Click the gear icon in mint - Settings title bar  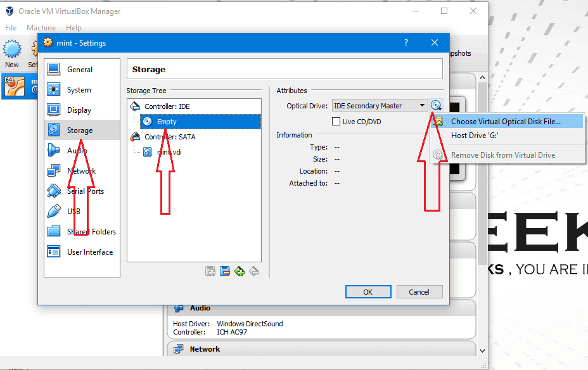coord(48,42)
